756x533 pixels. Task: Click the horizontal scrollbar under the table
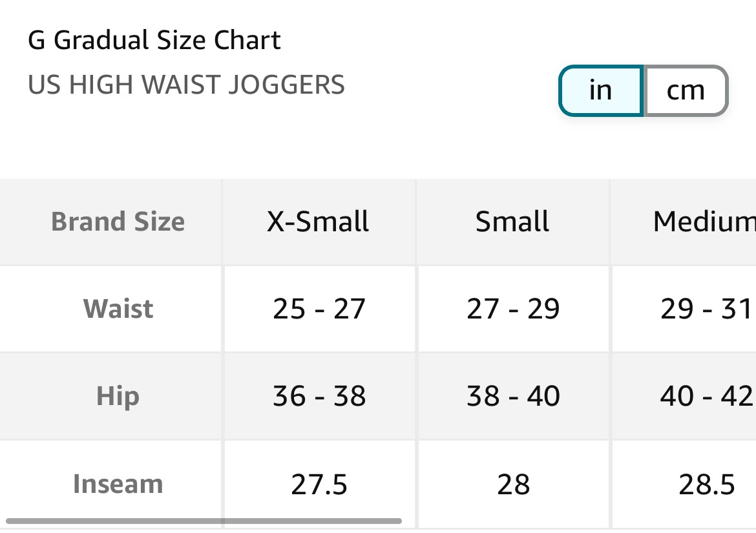(204, 520)
